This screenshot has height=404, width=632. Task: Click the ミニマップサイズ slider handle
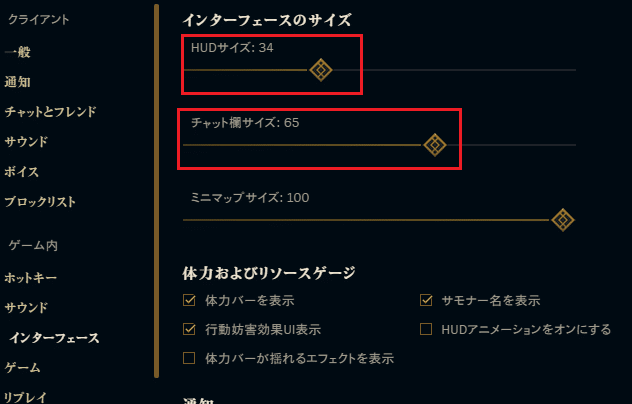(x=562, y=220)
